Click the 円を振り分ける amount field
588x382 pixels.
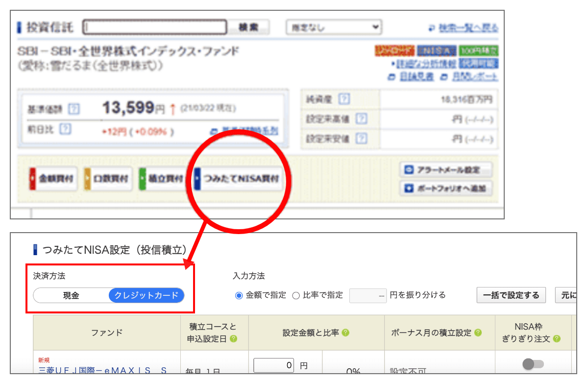[368, 295]
